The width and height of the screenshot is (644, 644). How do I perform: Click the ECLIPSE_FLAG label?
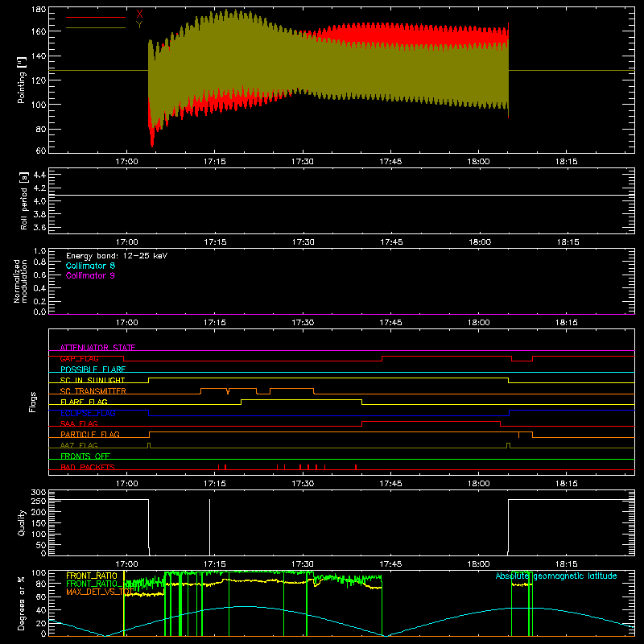point(88,413)
